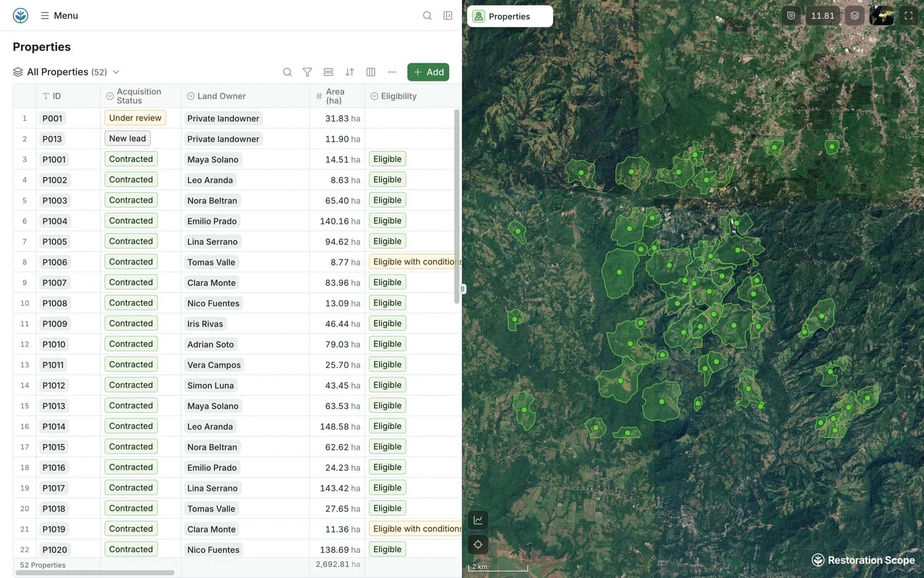Screen dimensions: 924x578
Task: Click the Land Owner column header
Action: click(245, 96)
